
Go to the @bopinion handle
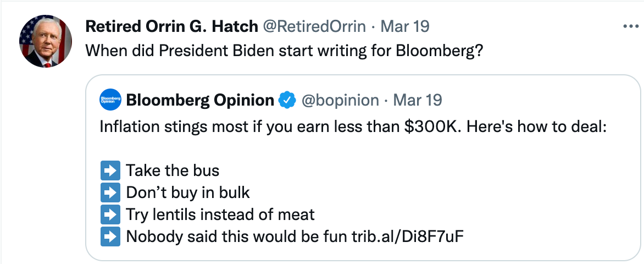(x=341, y=100)
